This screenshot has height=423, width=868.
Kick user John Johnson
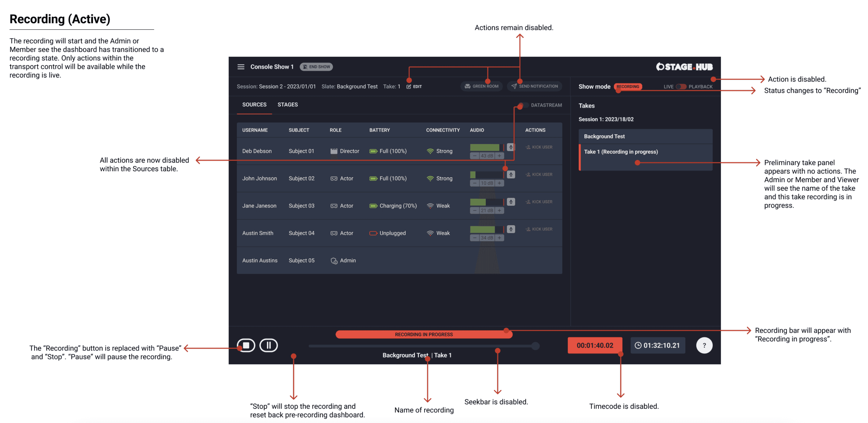(x=539, y=175)
